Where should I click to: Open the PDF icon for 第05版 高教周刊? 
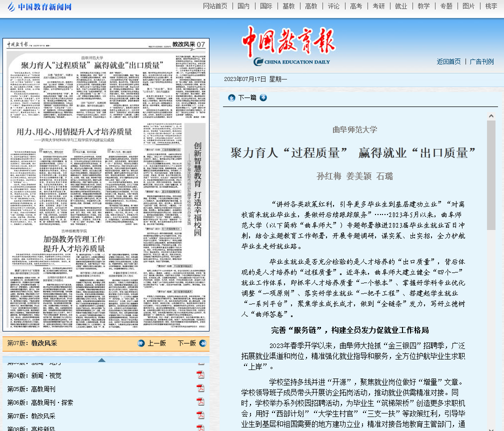point(200,388)
